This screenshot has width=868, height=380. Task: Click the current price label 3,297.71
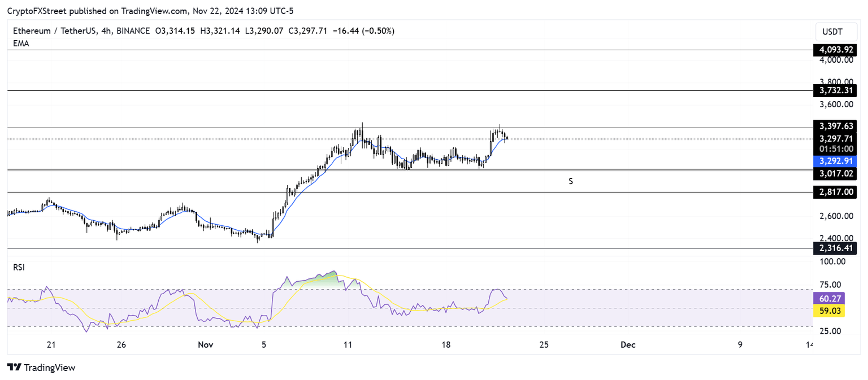(836, 138)
